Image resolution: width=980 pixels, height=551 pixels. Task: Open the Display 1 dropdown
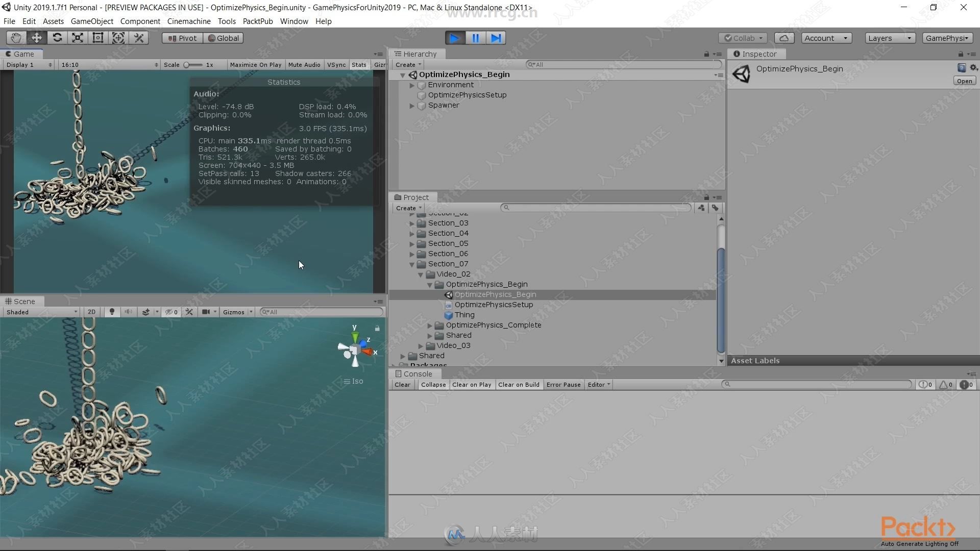[29, 65]
